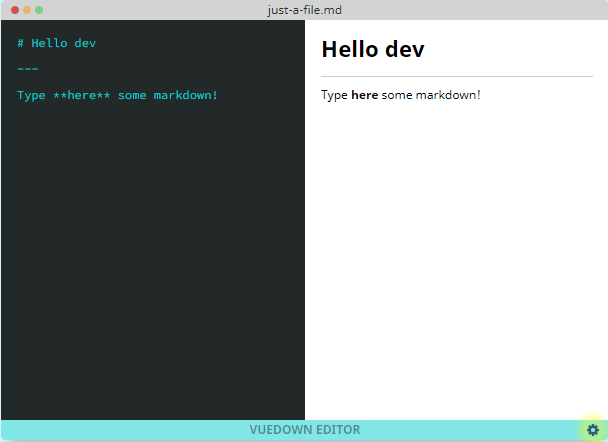
Task: Click the green maximize window button
Action: click(x=39, y=10)
